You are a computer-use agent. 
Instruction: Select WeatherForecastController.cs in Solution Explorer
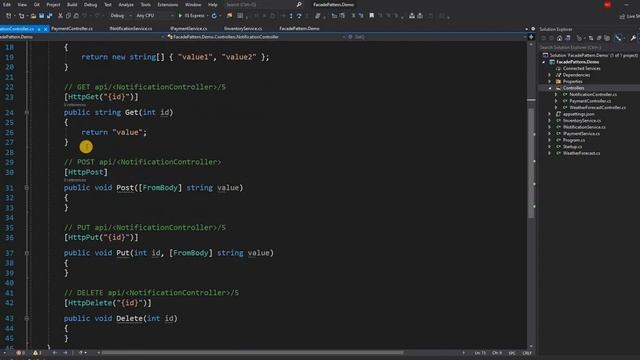click(597, 108)
